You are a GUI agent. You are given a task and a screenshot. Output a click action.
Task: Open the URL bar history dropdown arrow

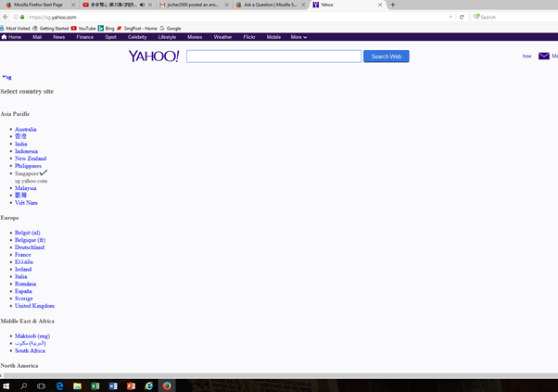tap(450, 17)
